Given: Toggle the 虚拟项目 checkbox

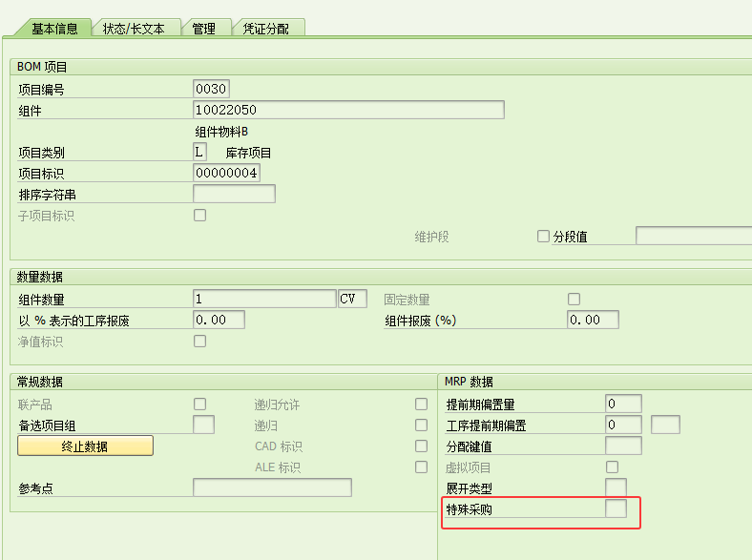Looking at the screenshot, I should click(612, 467).
